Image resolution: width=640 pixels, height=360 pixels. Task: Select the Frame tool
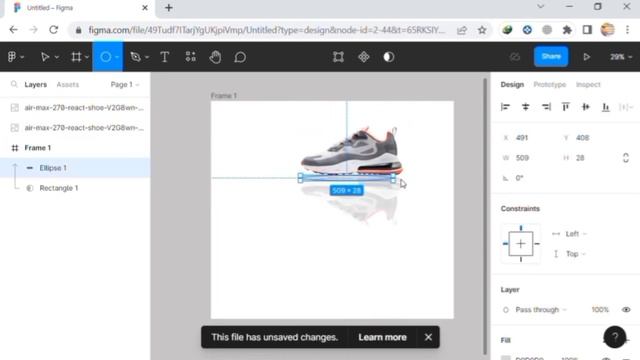(76, 57)
